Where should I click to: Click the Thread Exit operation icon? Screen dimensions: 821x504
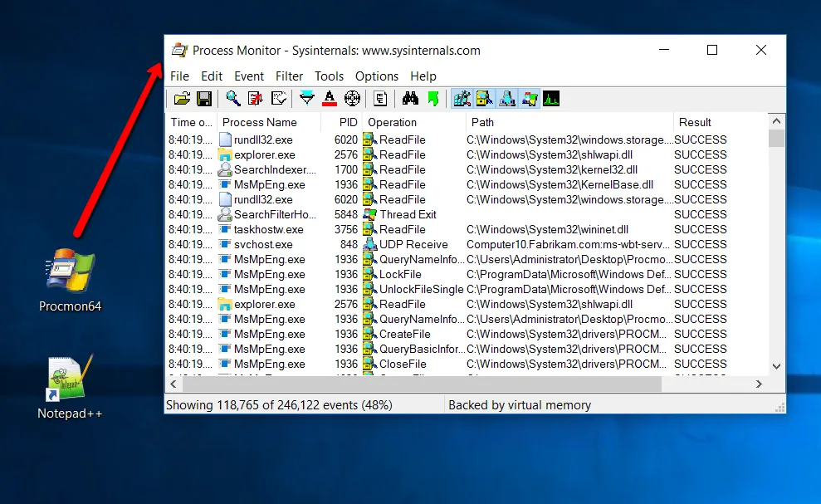(x=370, y=215)
